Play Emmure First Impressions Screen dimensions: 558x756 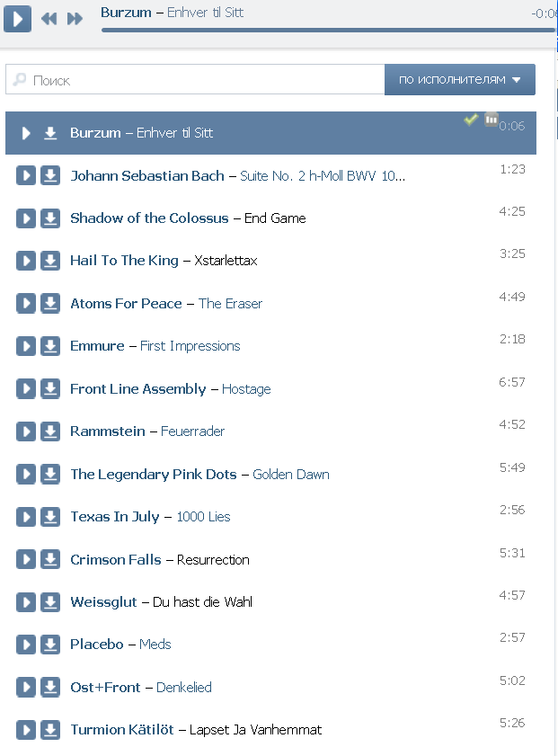tap(26, 346)
